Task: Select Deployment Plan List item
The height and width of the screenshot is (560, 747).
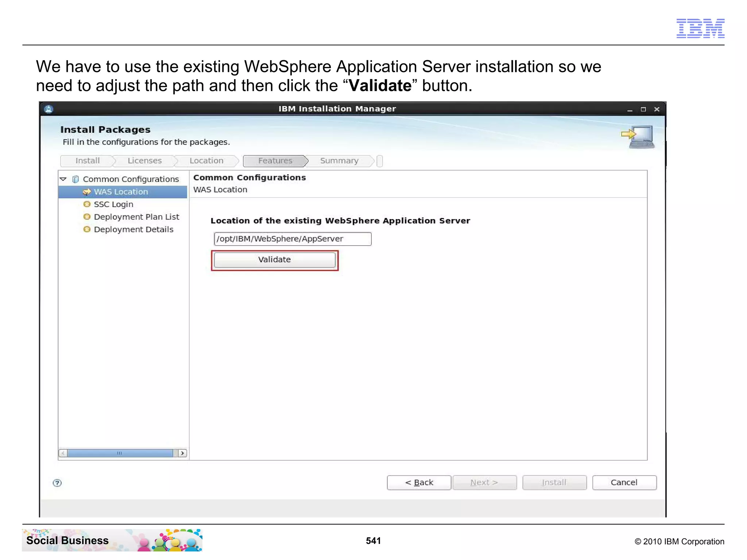Action: (136, 217)
